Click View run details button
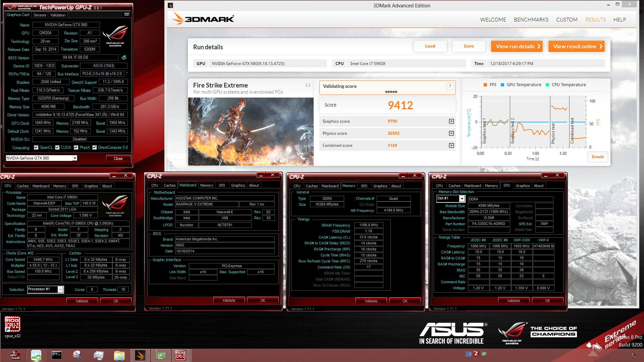The height and width of the screenshot is (362, 644). pos(517,46)
